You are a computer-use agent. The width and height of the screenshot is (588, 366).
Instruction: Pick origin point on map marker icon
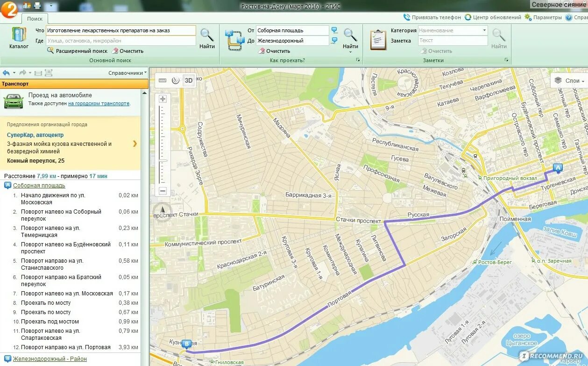click(x=334, y=30)
